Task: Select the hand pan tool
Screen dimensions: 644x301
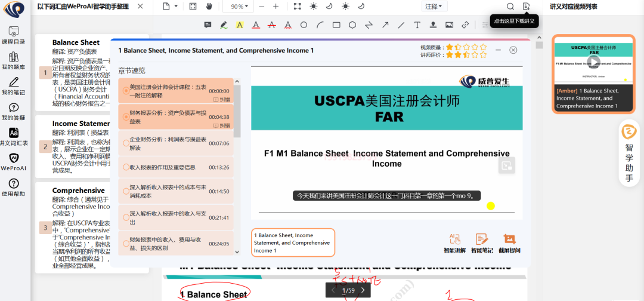Action: pyautogui.click(x=209, y=6)
